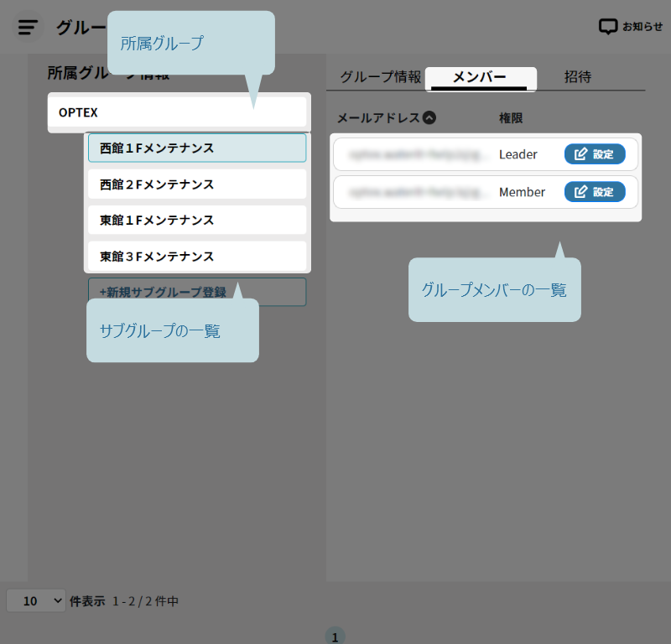Select 西館2Fメンテナンス subgroup
671x644 pixels.
[197, 184]
